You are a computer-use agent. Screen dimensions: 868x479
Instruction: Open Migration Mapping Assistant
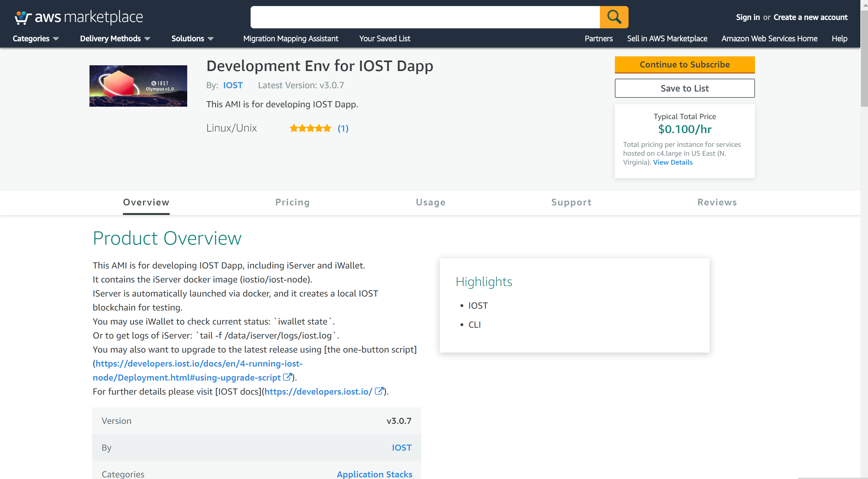point(290,39)
